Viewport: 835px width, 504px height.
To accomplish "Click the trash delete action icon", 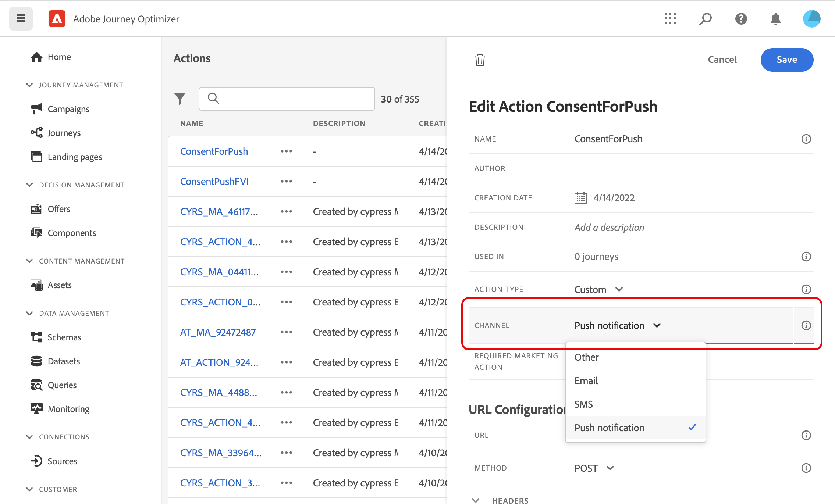I will pyautogui.click(x=480, y=60).
